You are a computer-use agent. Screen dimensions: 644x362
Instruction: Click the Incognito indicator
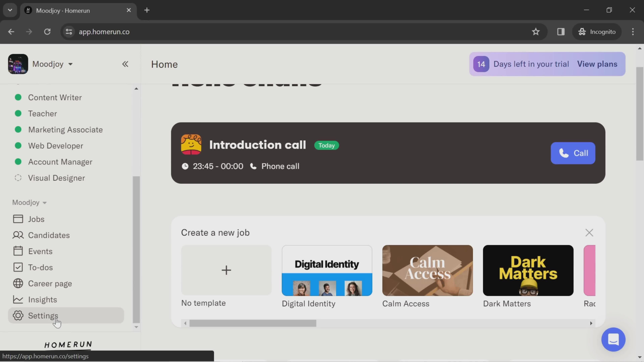coord(597,32)
